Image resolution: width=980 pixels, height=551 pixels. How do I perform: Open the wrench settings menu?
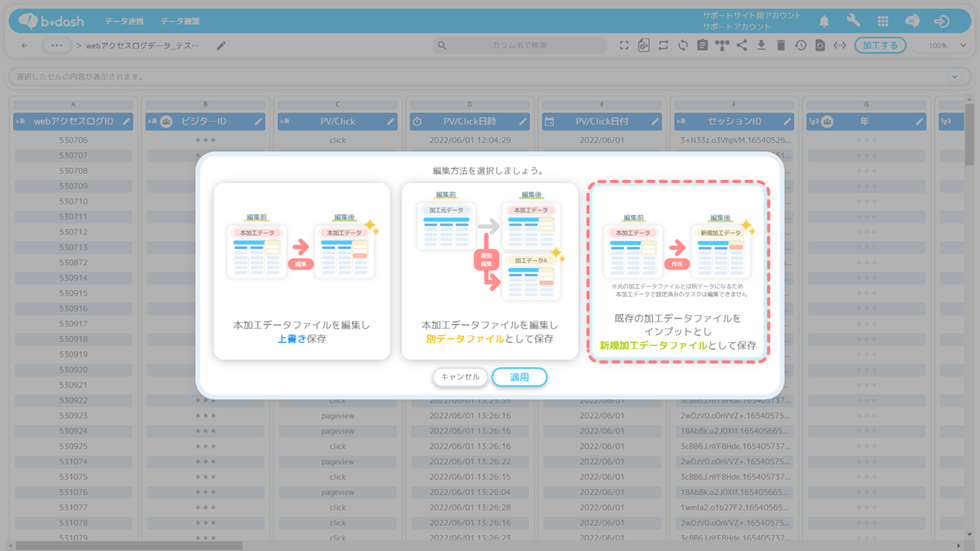[x=854, y=21]
